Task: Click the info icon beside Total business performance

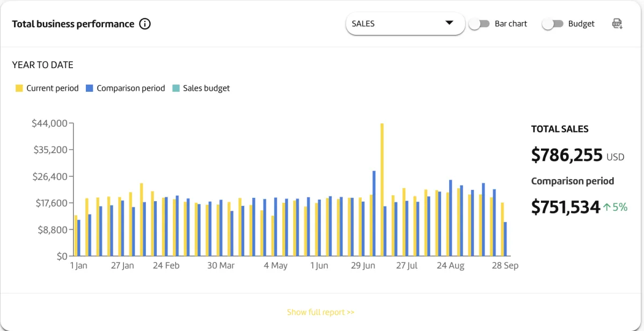Action: coord(145,24)
